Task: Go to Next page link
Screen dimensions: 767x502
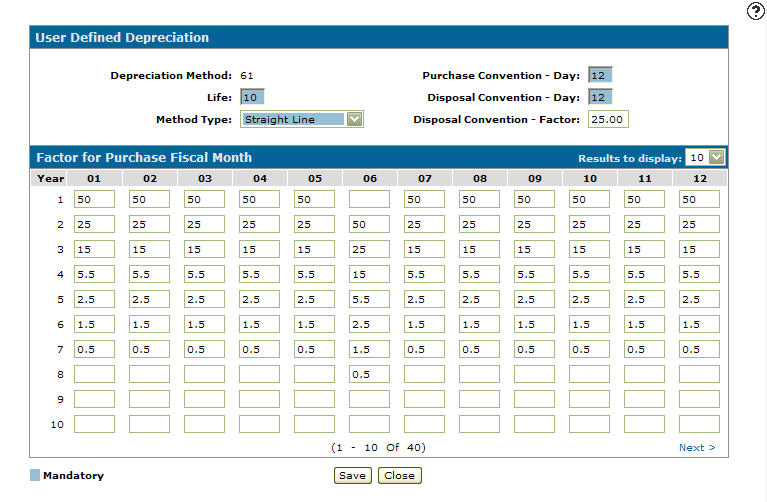Action: [x=697, y=447]
